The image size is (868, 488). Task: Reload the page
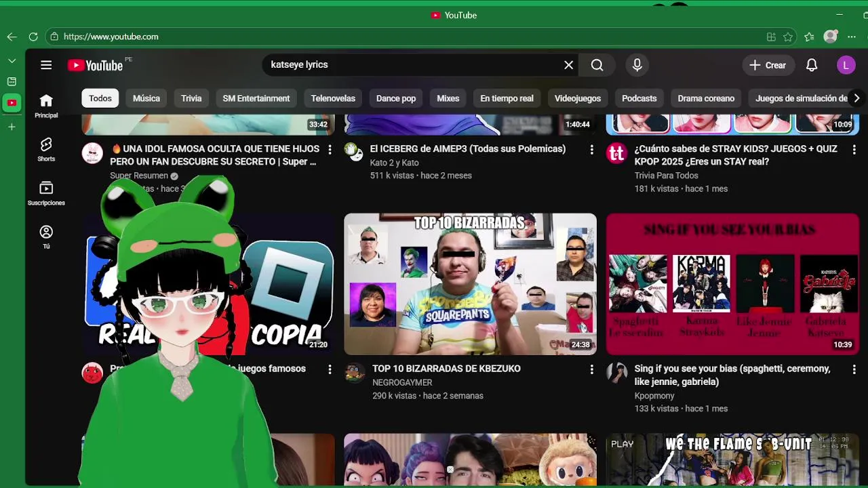pyautogui.click(x=33, y=37)
